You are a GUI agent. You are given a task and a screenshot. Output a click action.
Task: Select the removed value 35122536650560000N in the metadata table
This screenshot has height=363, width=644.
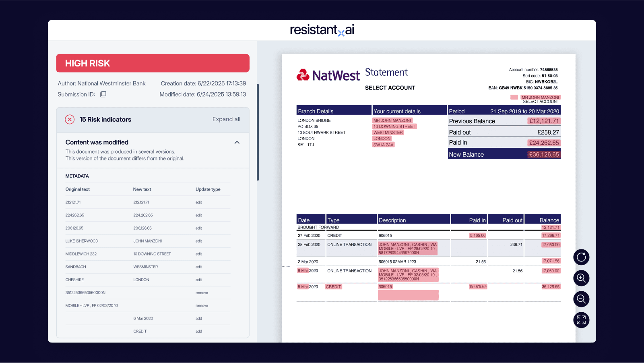tap(85, 292)
